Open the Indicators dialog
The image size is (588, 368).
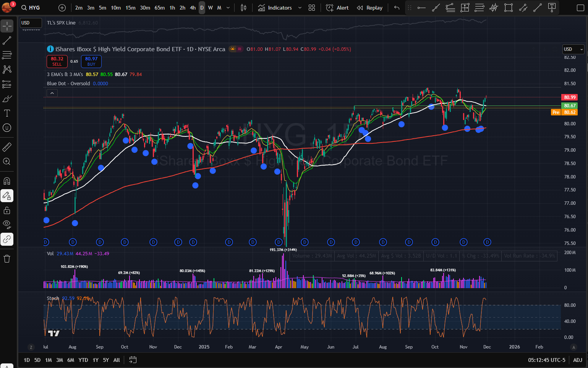click(x=275, y=8)
